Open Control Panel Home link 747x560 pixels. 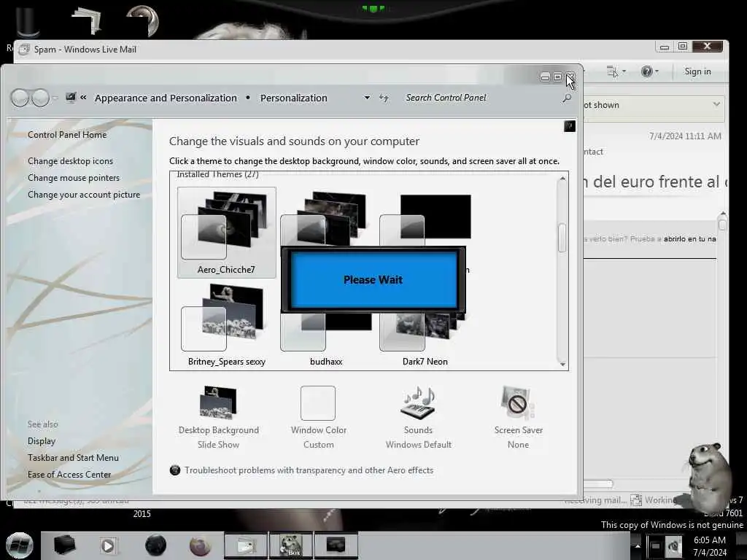tap(67, 135)
